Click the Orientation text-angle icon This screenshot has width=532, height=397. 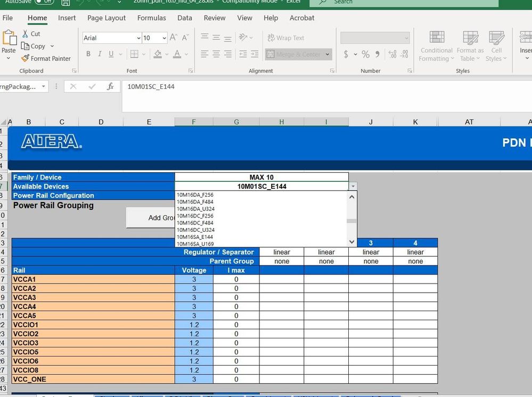click(x=243, y=37)
